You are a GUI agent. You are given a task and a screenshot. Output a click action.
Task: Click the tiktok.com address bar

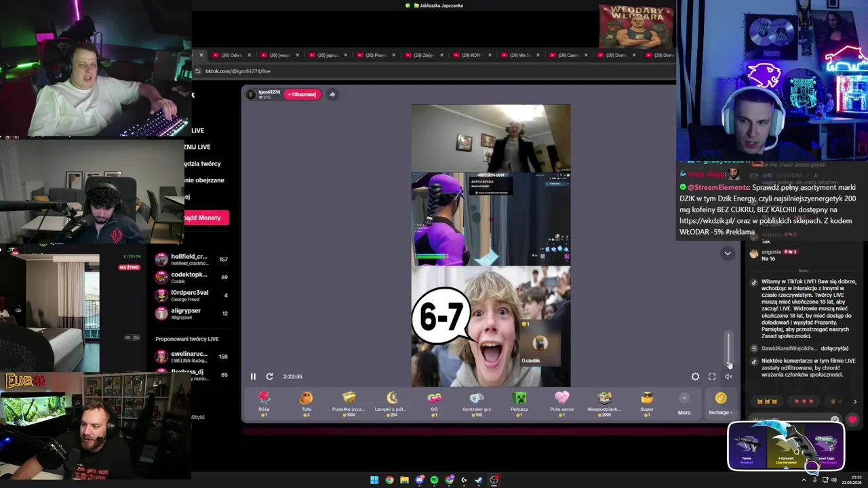(x=434, y=70)
